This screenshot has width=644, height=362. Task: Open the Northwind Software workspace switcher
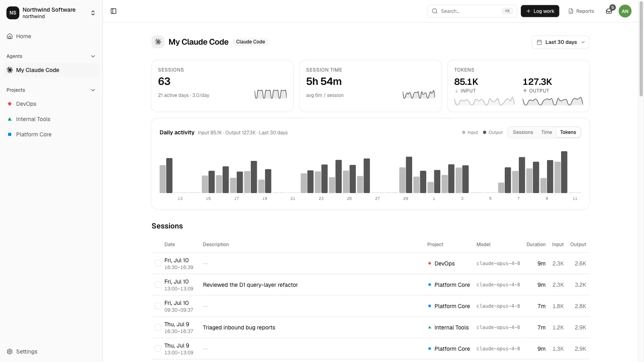(52, 13)
